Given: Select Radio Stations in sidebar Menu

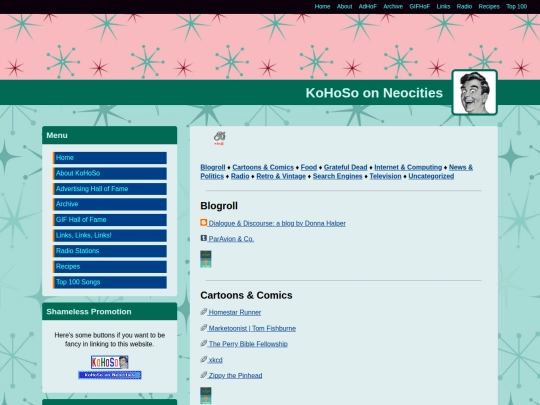Looking at the screenshot, I should point(110,251).
